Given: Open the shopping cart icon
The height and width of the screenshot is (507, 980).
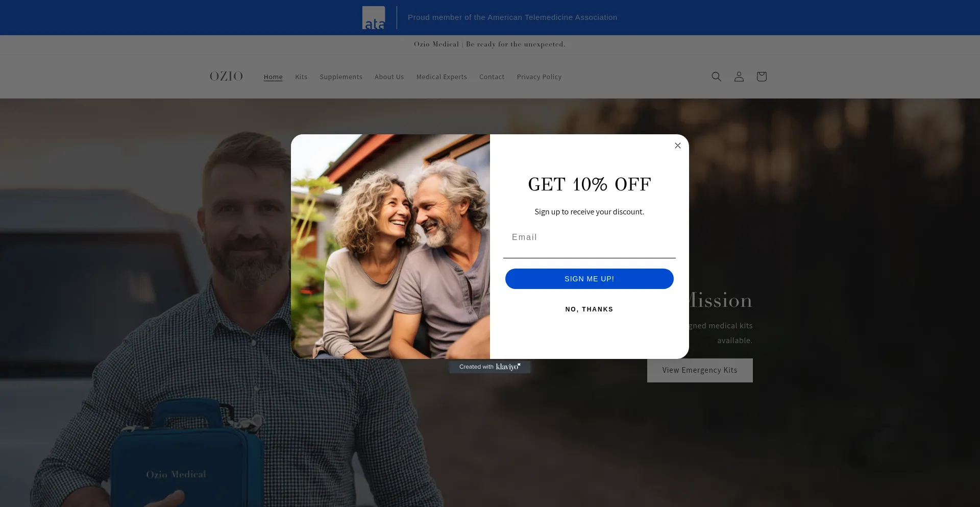Looking at the screenshot, I should tap(761, 77).
